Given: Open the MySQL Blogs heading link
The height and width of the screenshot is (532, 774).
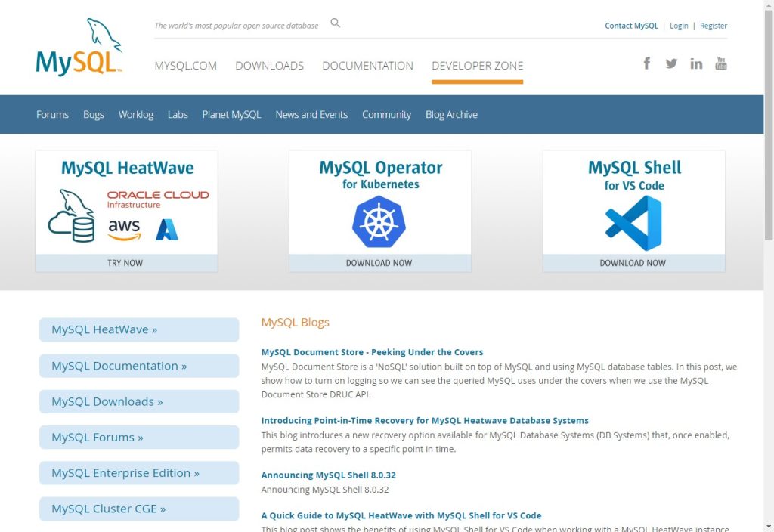Looking at the screenshot, I should coord(296,322).
